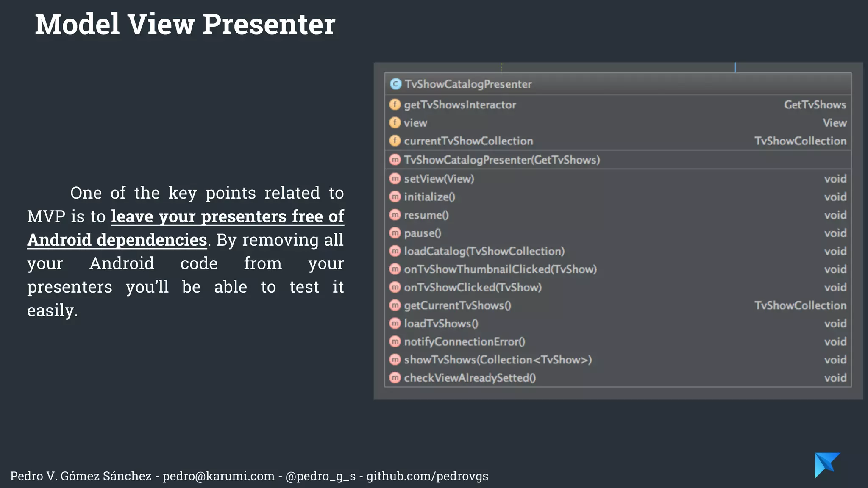Click the method icon for loadTvShows()

click(395, 324)
